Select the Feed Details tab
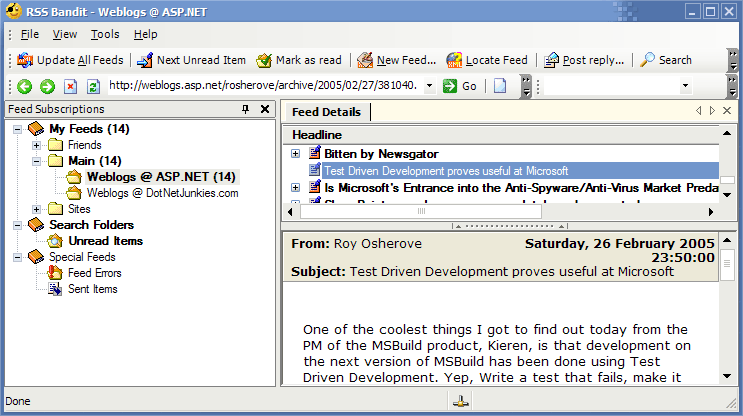 pyautogui.click(x=326, y=112)
